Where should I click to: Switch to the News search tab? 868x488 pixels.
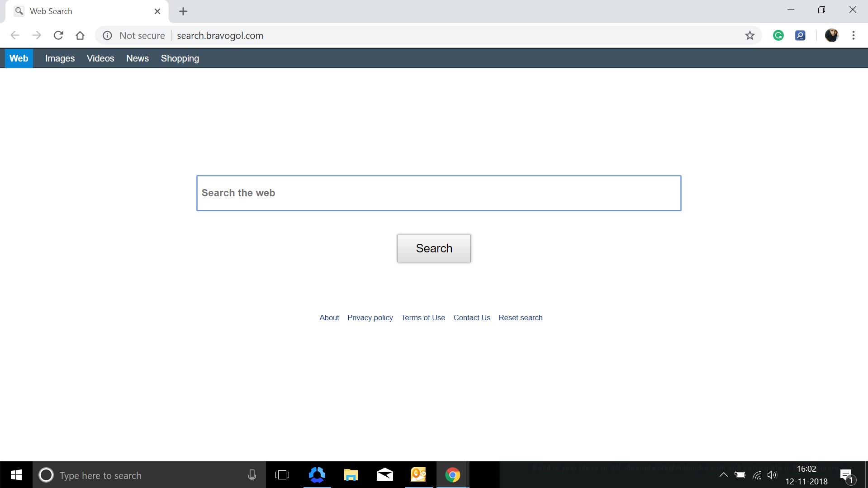138,58
